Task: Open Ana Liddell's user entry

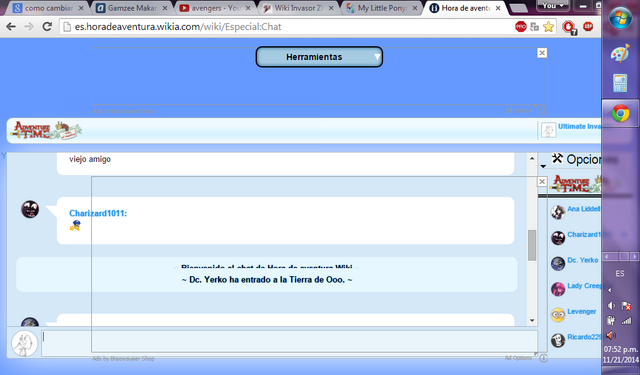Action: [x=576, y=211]
